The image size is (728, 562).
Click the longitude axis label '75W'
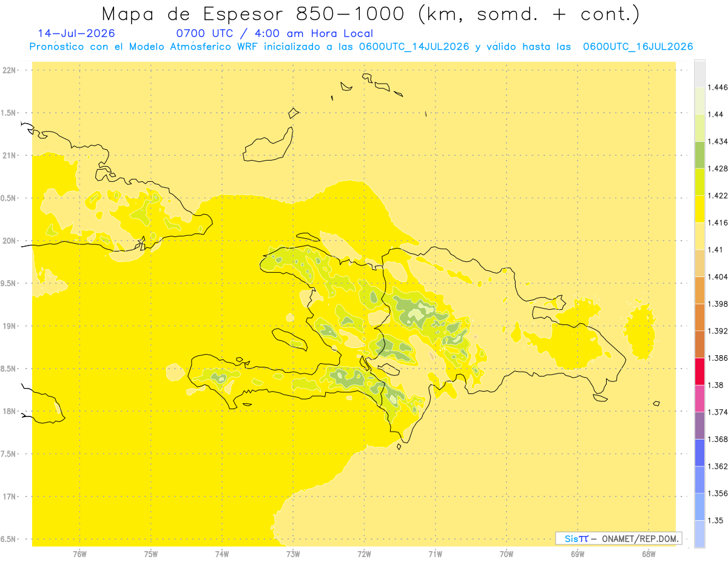coord(151,554)
